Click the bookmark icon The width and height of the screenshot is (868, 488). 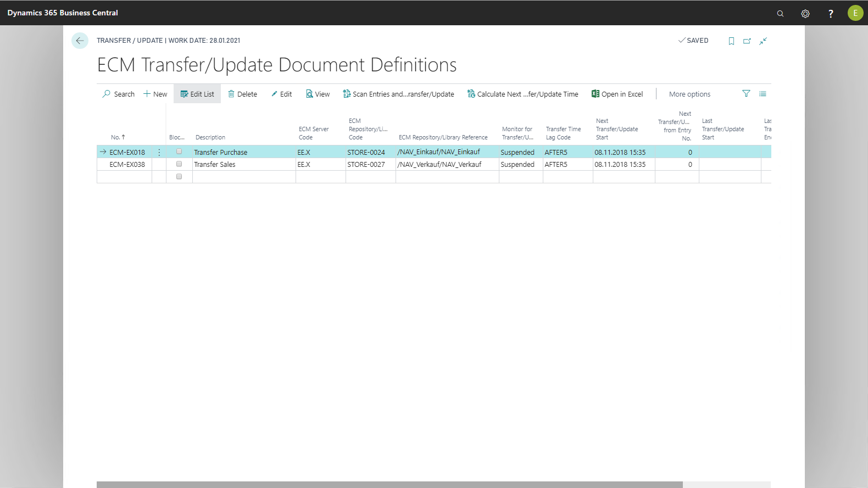point(731,41)
